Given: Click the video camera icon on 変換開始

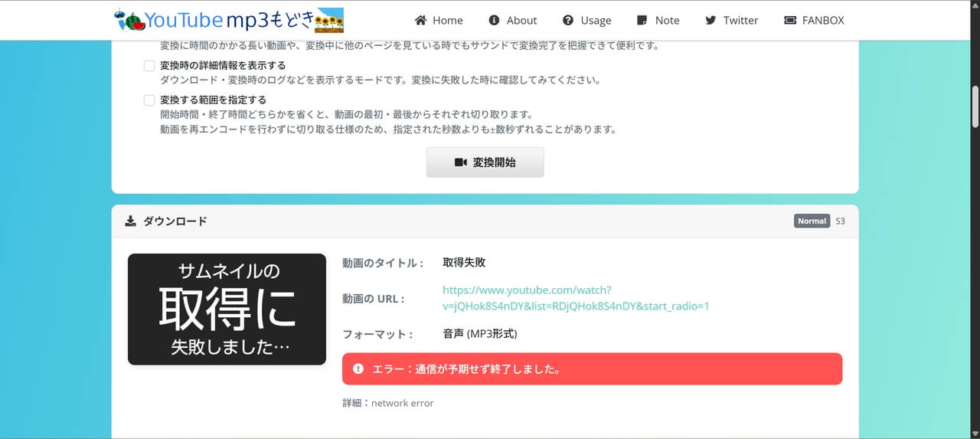Looking at the screenshot, I should tap(461, 162).
